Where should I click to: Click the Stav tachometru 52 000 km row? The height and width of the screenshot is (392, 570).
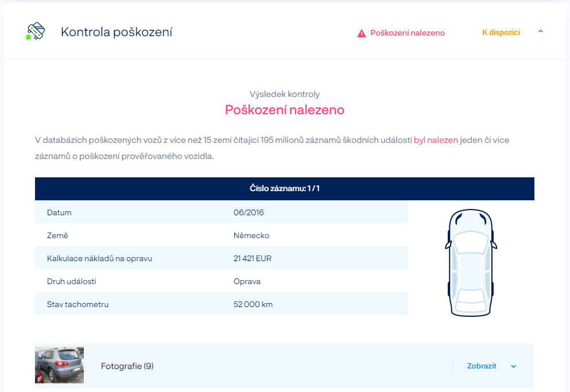(x=222, y=304)
